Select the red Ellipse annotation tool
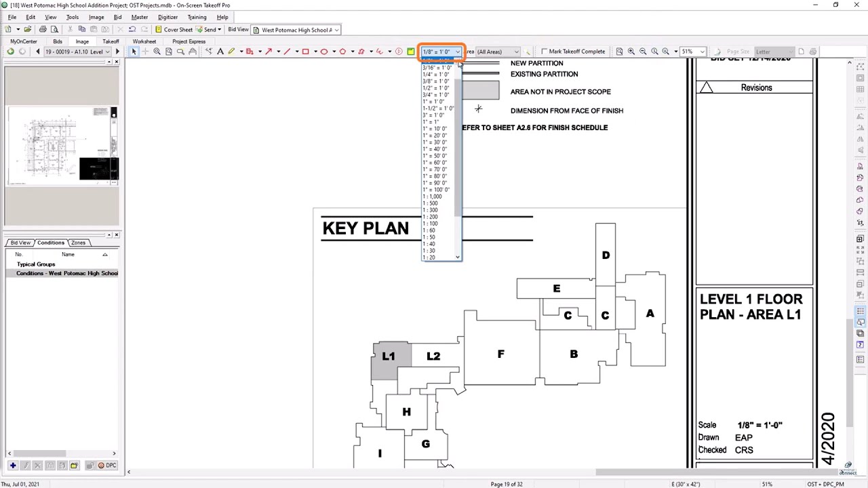 click(x=324, y=52)
